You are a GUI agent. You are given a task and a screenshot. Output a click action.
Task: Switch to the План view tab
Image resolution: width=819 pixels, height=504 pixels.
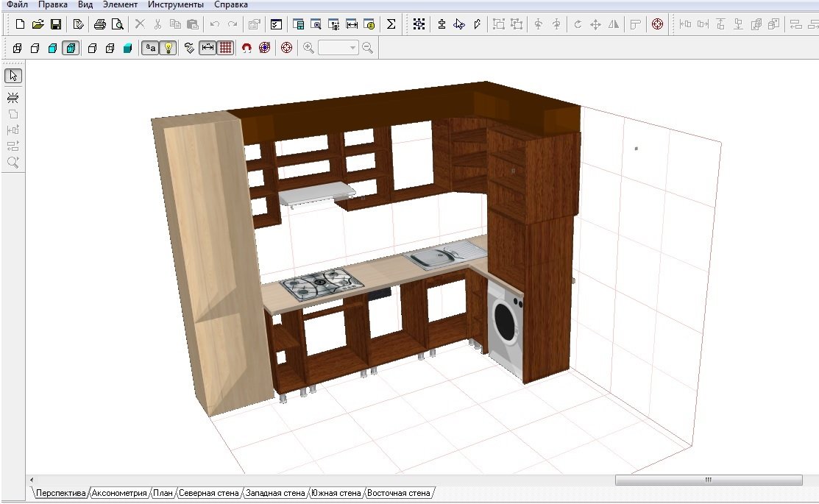tap(163, 493)
